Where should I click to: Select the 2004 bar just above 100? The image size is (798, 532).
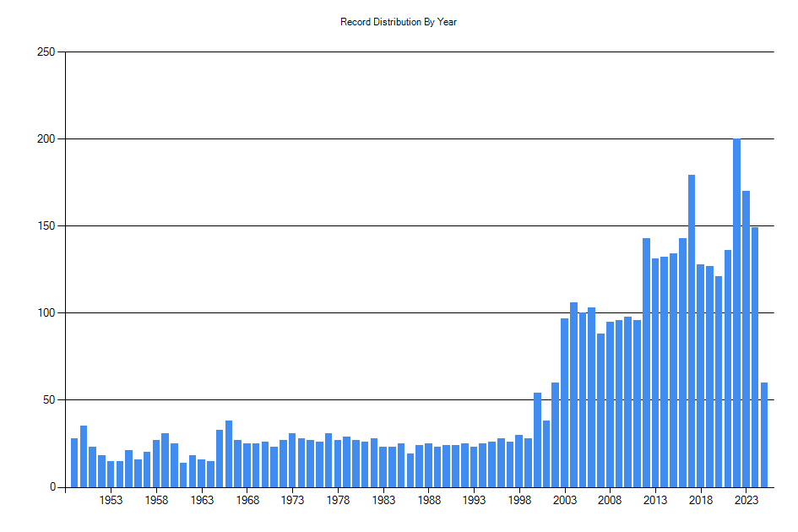[573, 395]
